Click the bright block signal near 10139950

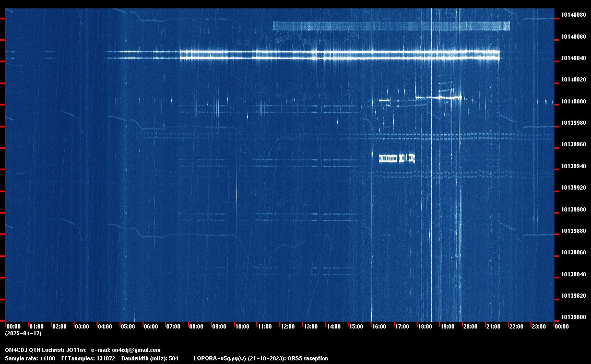397,158
